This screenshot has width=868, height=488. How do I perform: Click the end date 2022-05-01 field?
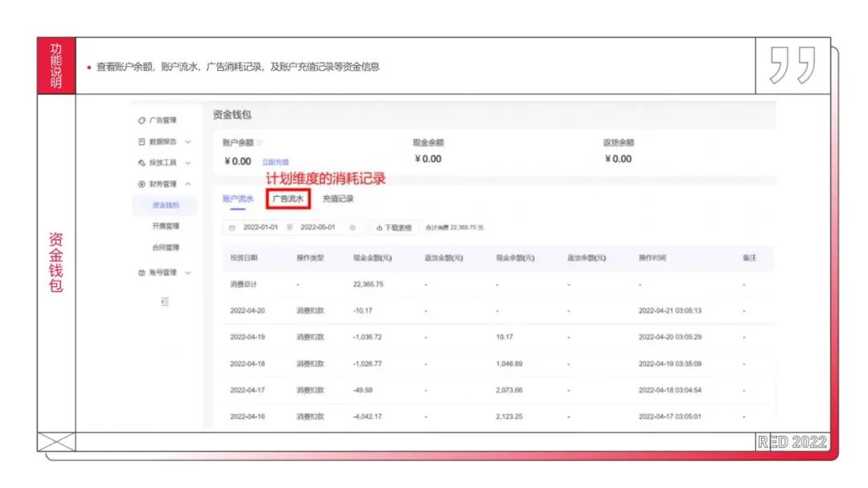317,228
